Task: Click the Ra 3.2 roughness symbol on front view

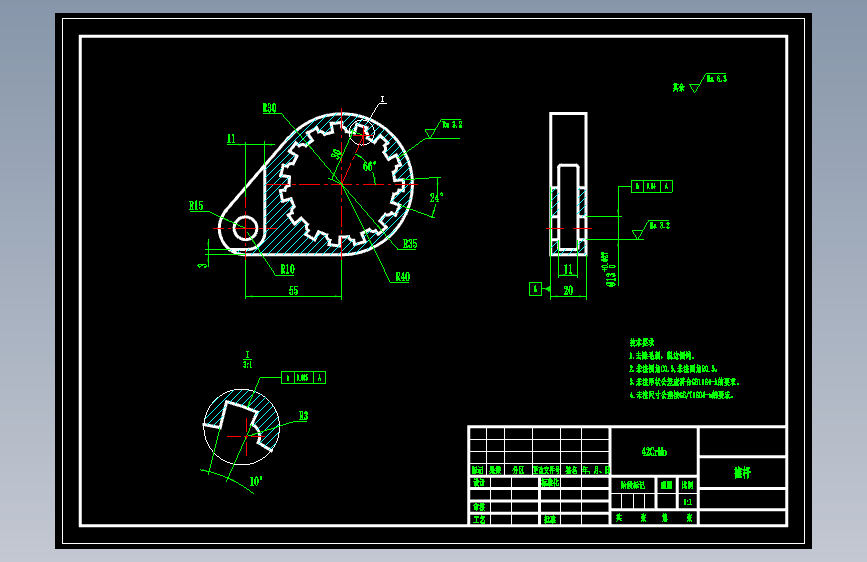Action: tap(444, 128)
